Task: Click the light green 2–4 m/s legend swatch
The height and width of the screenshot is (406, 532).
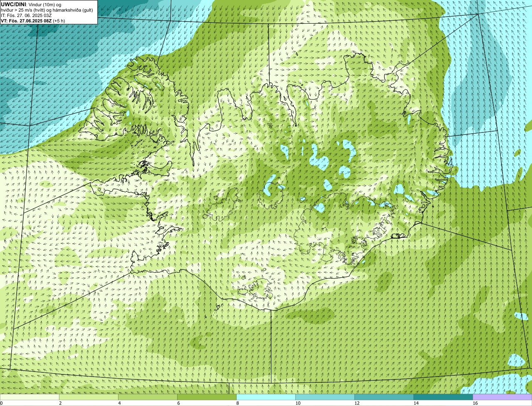Action: tap(89, 397)
